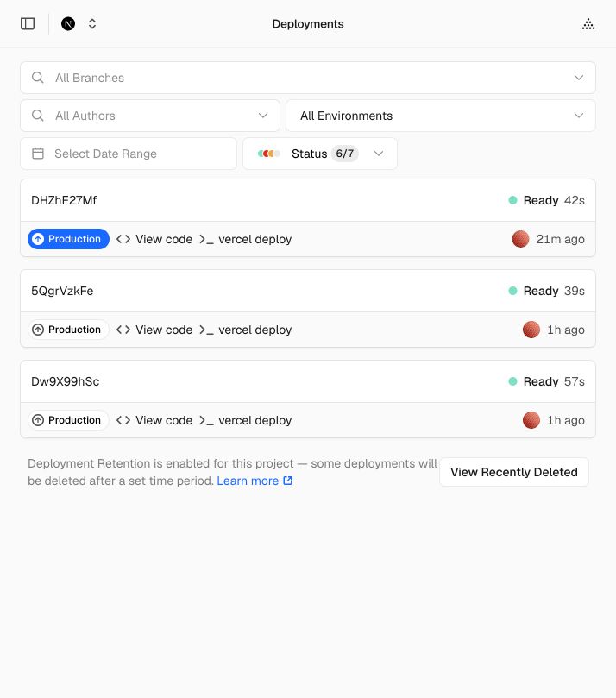Click the blue Production badge for DHZhF27Mf
616x698 pixels.
(x=68, y=239)
